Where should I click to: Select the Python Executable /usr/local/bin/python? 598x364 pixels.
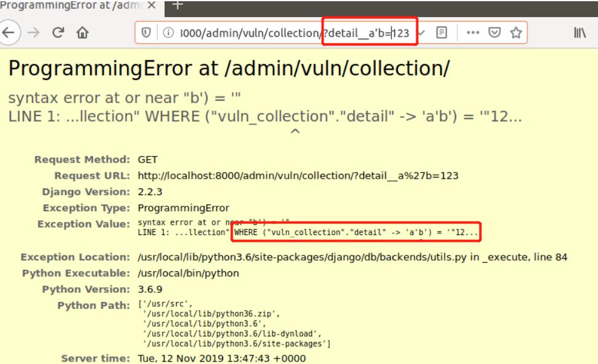pos(188,273)
